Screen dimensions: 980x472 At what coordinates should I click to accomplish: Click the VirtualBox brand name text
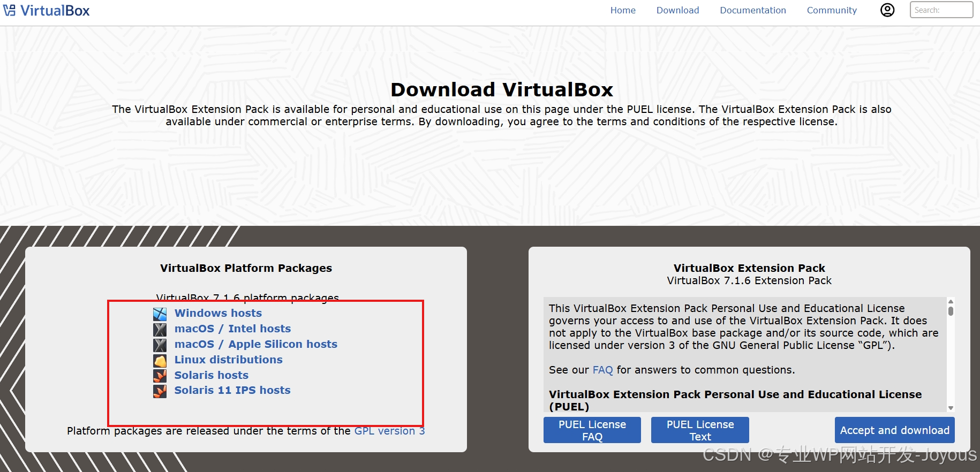(x=55, y=11)
